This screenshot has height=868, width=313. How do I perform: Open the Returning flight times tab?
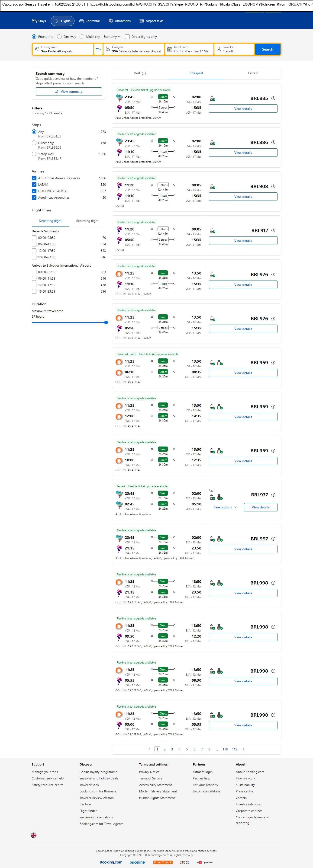coord(87,221)
